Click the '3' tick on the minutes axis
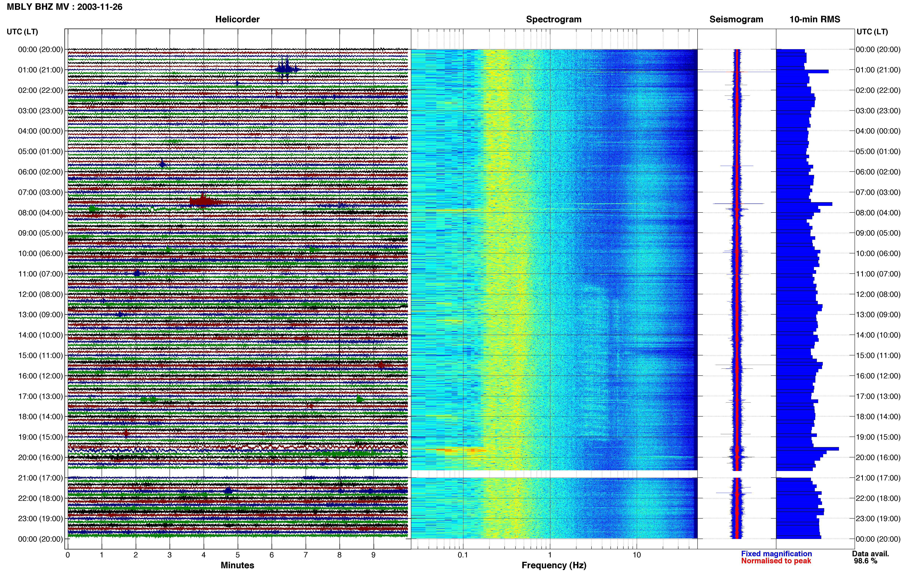The height and width of the screenshot is (578, 924). click(x=170, y=555)
